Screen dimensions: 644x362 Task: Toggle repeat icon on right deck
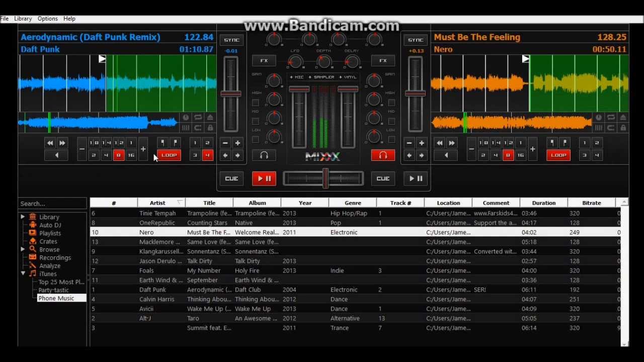click(611, 118)
